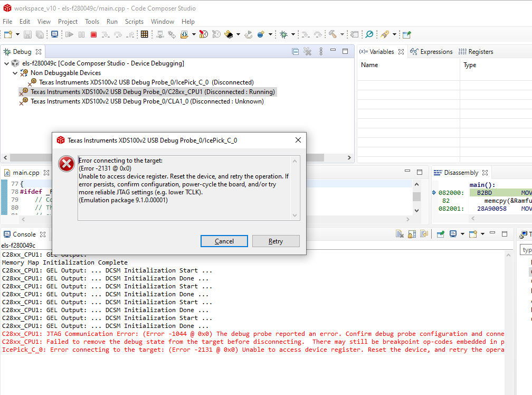The height and width of the screenshot is (395, 532).
Task: Switch to the Registers tab
Action: [476, 52]
